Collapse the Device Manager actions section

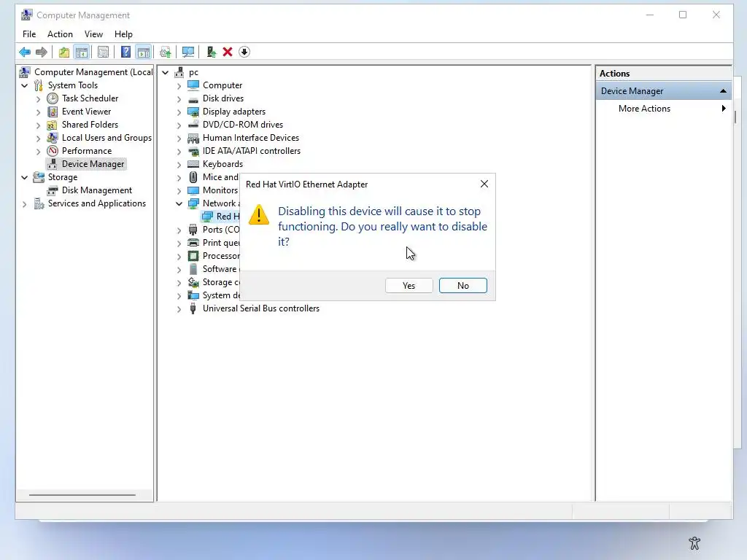(x=723, y=91)
